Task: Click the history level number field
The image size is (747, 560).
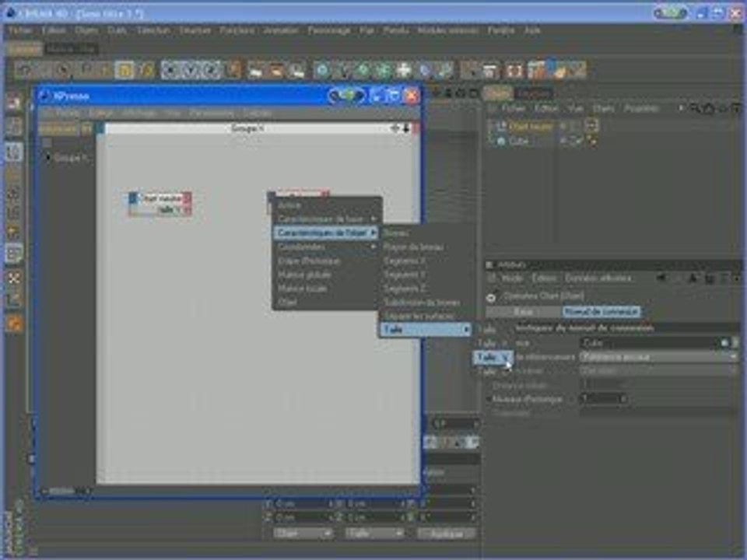Action: pyautogui.click(x=602, y=398)
